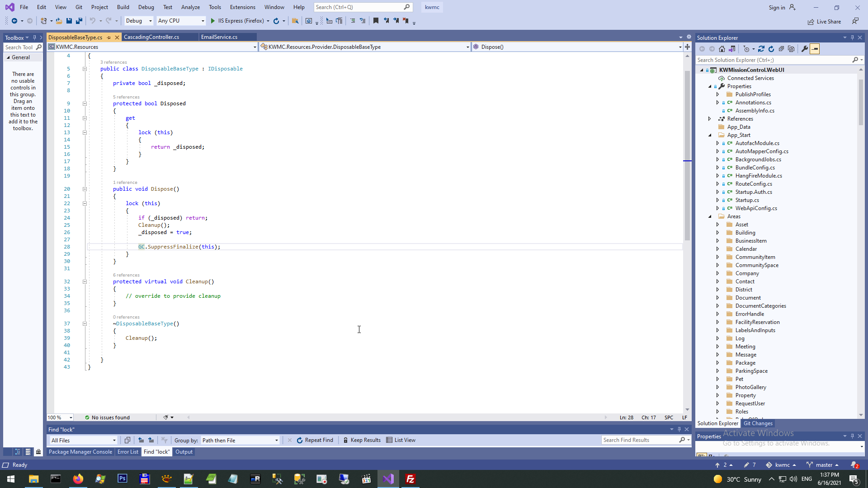Click the Sync with Active Document icon
The height and width of the screenshot is (488, 868).
761,49
